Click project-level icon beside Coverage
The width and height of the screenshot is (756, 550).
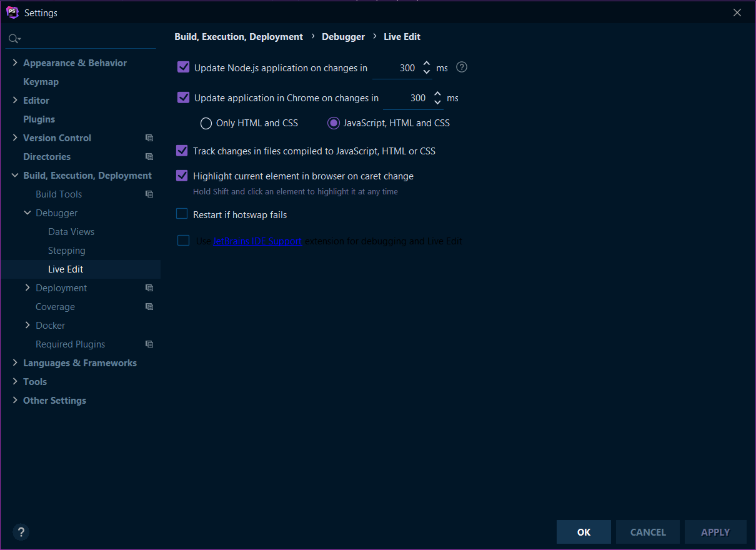click(x=149, y=306)
